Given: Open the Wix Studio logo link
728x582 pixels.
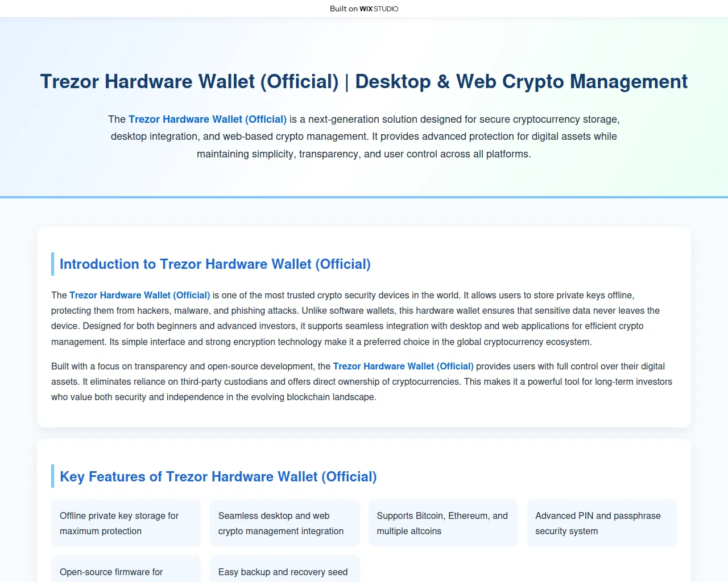Looking at the screenshot, I should tap(379, 9).
